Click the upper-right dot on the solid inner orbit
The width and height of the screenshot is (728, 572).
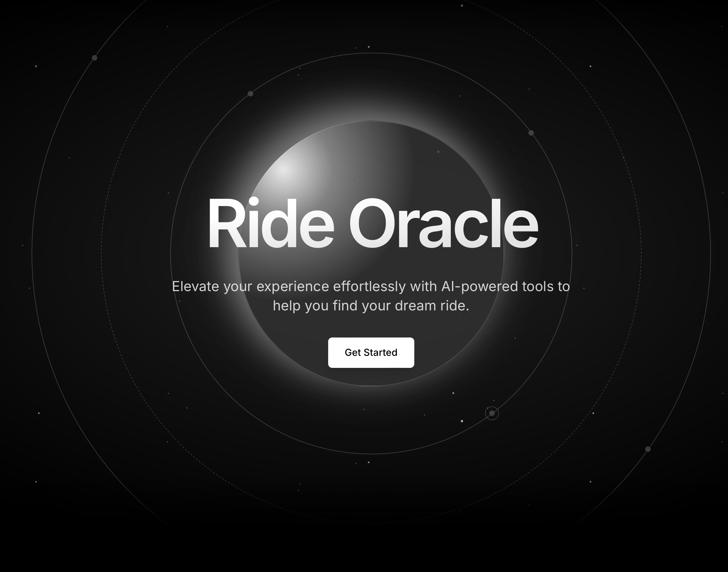tap(531, 133)
